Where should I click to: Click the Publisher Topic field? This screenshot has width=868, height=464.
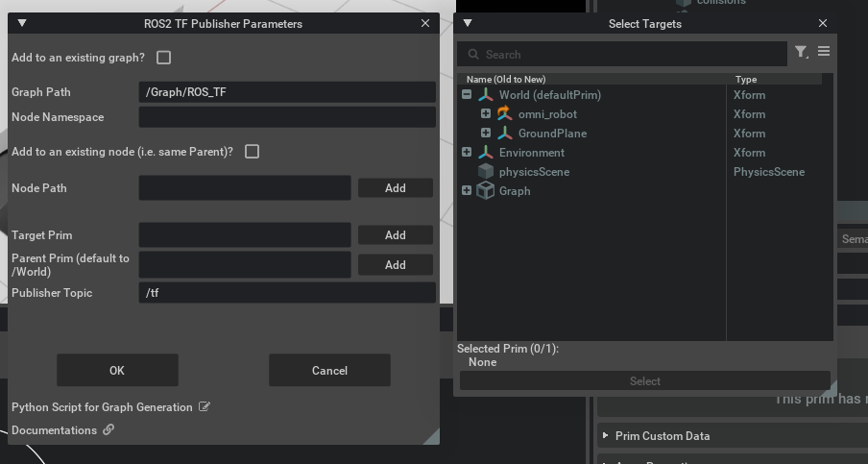(x=287, y=293)
